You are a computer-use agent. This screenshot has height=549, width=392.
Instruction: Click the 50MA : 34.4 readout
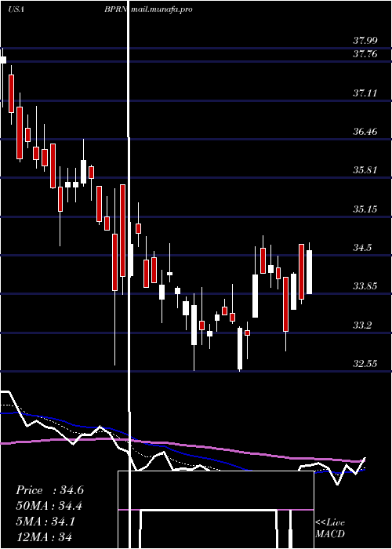[49, 506]
